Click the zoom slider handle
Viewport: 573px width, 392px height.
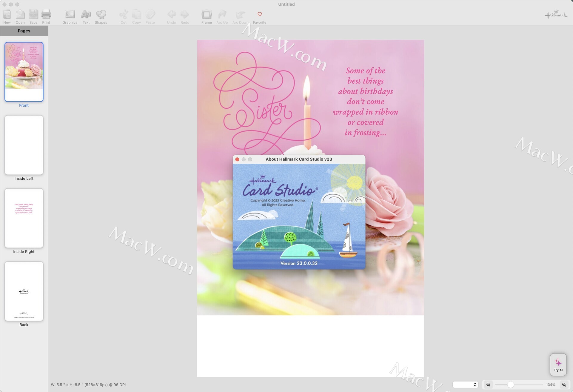(x=510, y=385)
